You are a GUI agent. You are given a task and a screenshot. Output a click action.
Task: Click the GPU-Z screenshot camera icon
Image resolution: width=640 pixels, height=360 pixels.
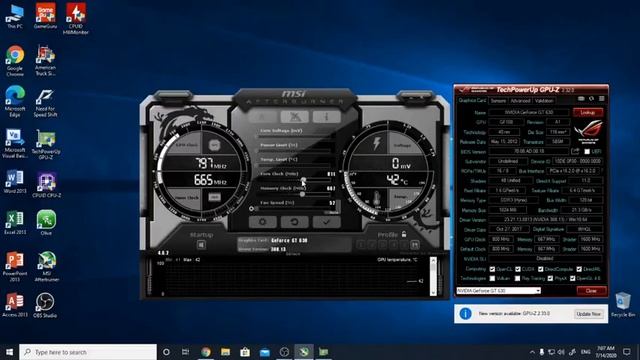[581, 99]
